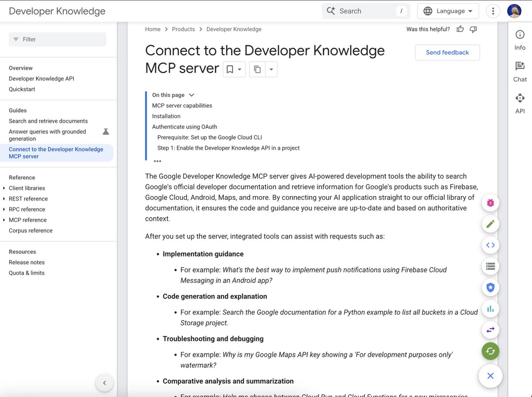Click the Search input field
Image resolution: width=532 pixels, height=397 pixels.
coord(366,11)
